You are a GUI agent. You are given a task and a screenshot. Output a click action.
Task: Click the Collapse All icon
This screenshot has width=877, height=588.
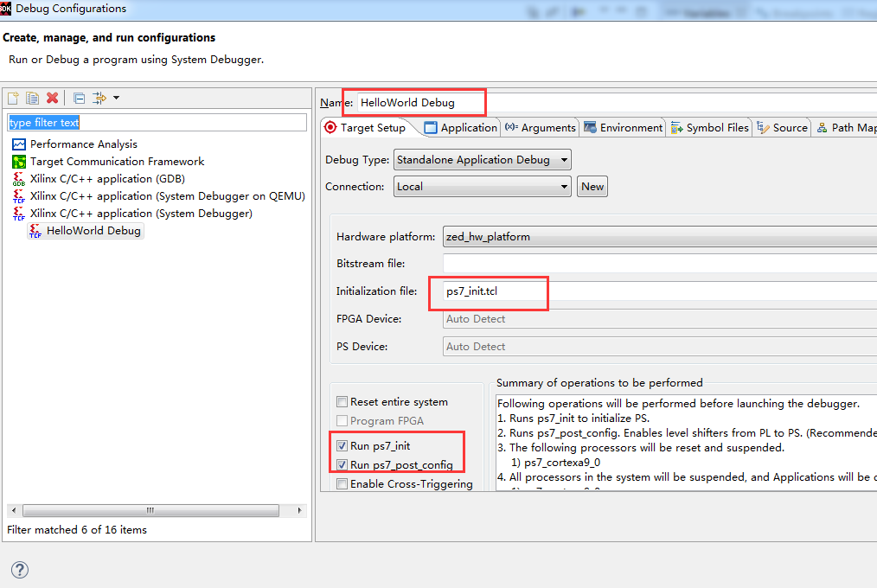(x=79, y=98)
